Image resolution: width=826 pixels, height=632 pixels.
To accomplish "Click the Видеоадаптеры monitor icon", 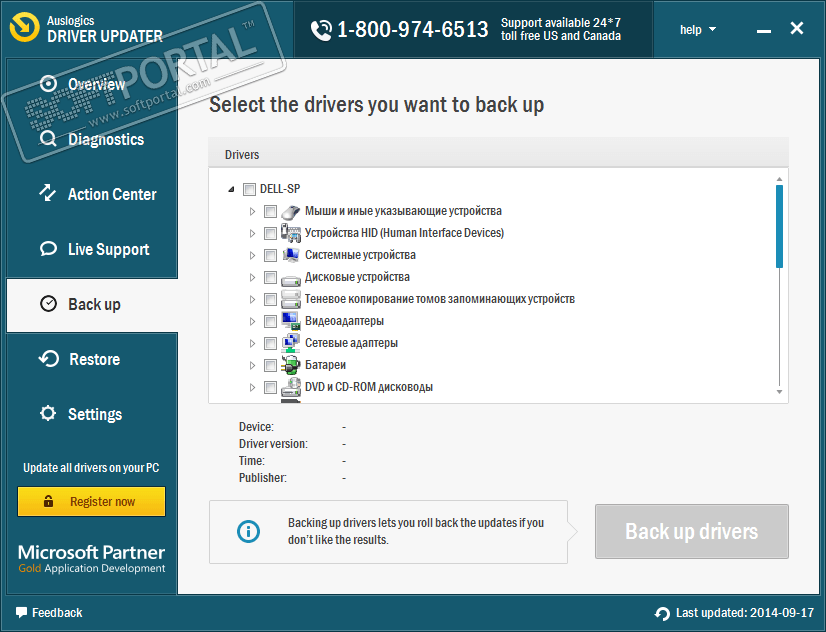I will coord(291,321).
